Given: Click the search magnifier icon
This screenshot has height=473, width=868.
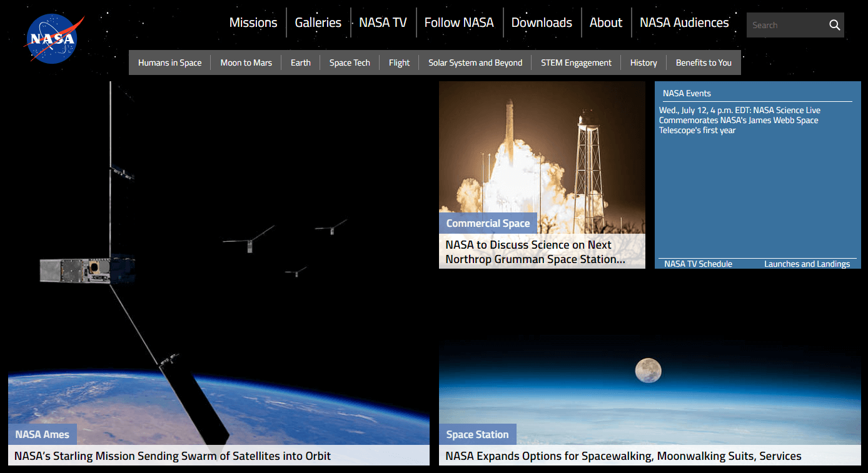Looking at the screenshot, I should tap(834, 25).
